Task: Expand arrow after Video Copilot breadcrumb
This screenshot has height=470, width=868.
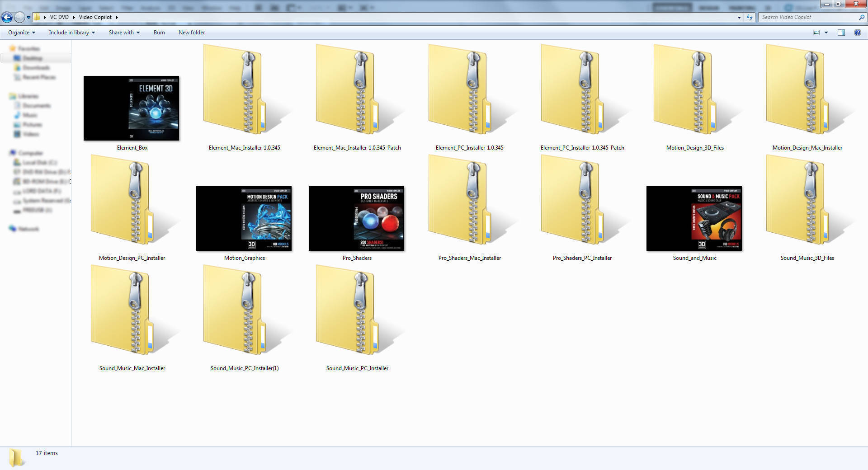Action: [x=117, y=17]
